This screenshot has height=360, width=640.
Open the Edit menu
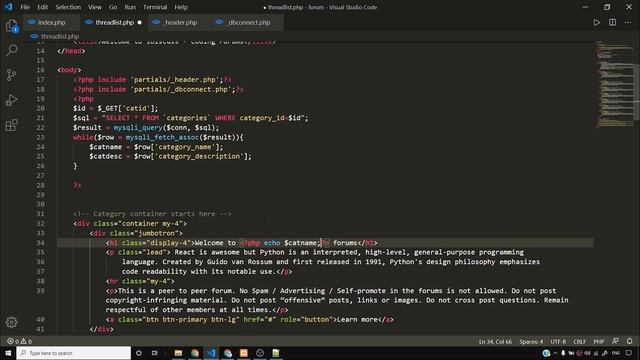[x=42, y=7]
